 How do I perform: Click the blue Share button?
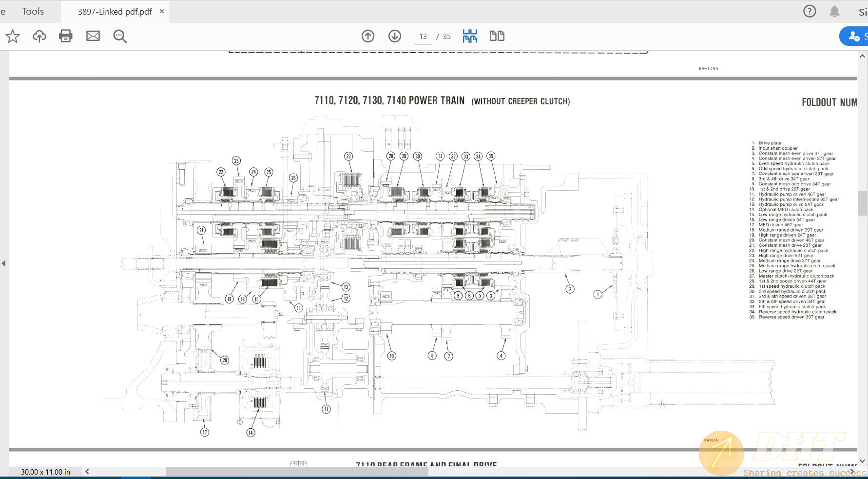[855, 36]
